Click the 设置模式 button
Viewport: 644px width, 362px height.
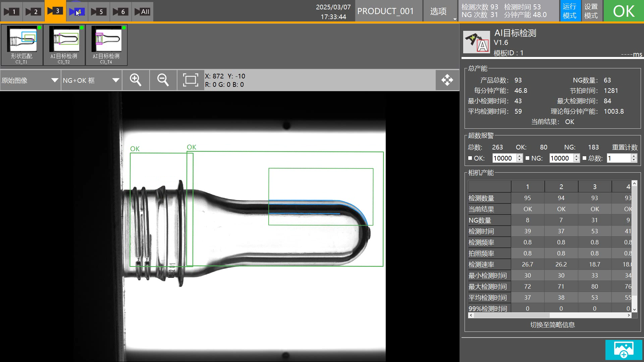(591, 11)
